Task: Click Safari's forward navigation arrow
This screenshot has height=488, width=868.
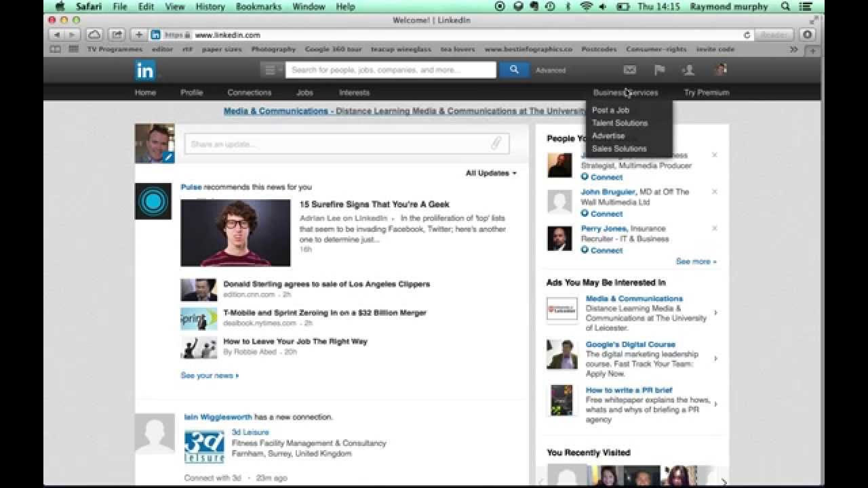Action: click(72, 35)
